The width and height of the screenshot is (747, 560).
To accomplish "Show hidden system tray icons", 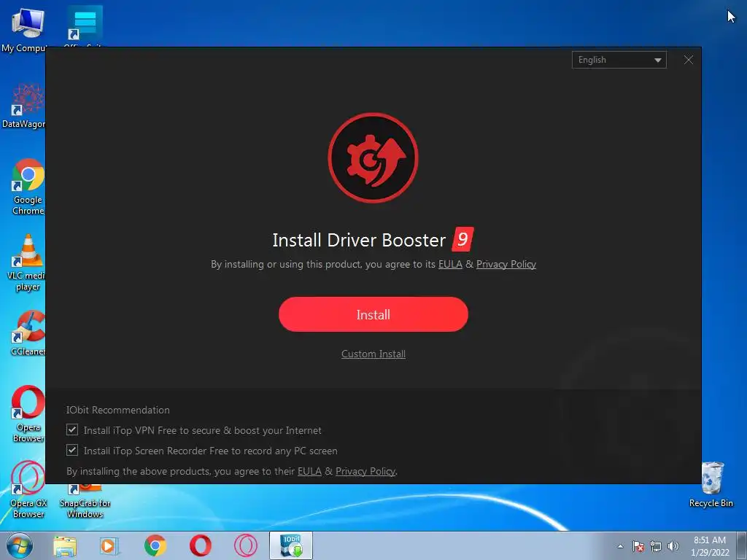I will pos(620,546).
